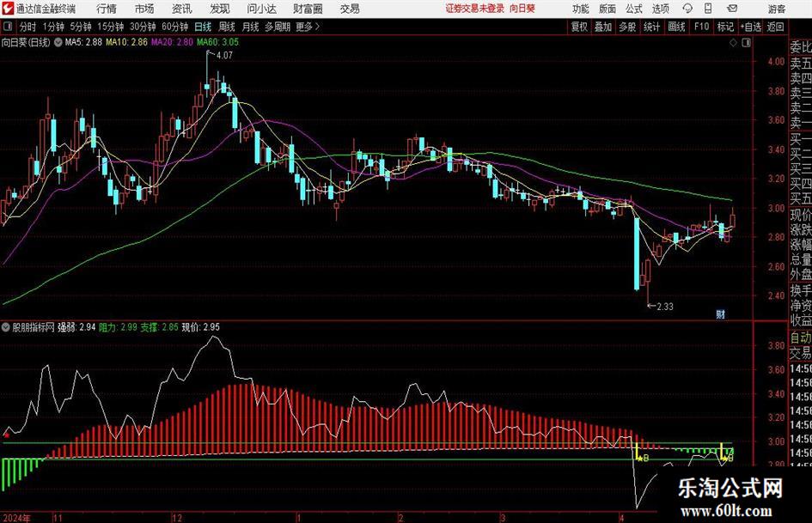The height and width of the screenshot is (523, 812).
Task: Click the 多股 multi-stock button
Action: (627, 27)
